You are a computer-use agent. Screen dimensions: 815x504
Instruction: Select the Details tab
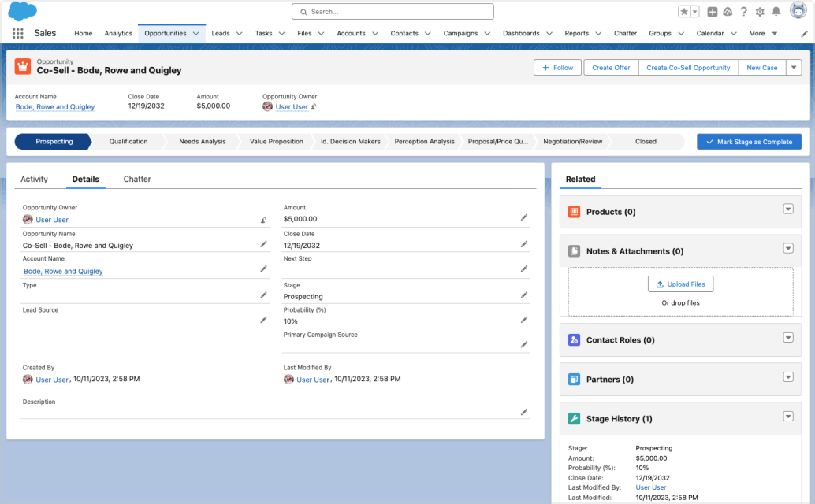tap(86, 179)
